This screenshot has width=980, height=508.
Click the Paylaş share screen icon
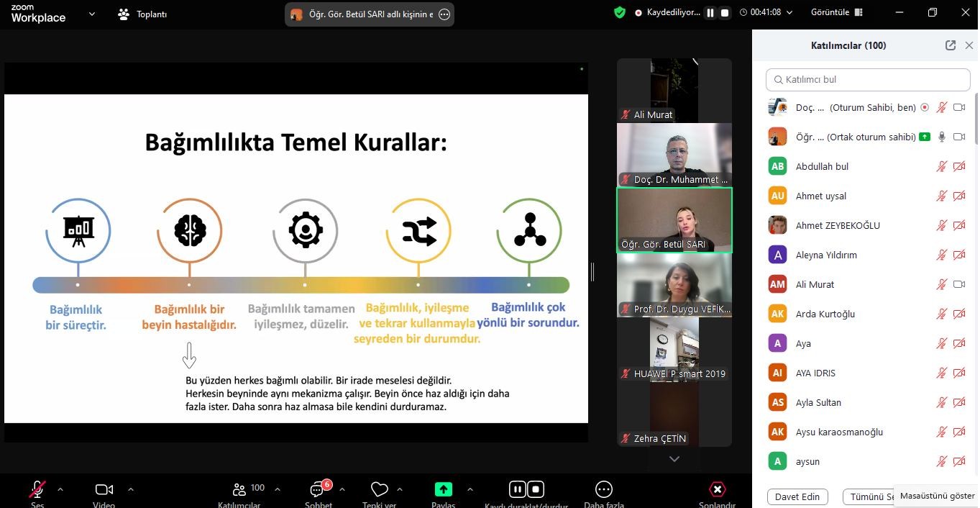(444, 490)
